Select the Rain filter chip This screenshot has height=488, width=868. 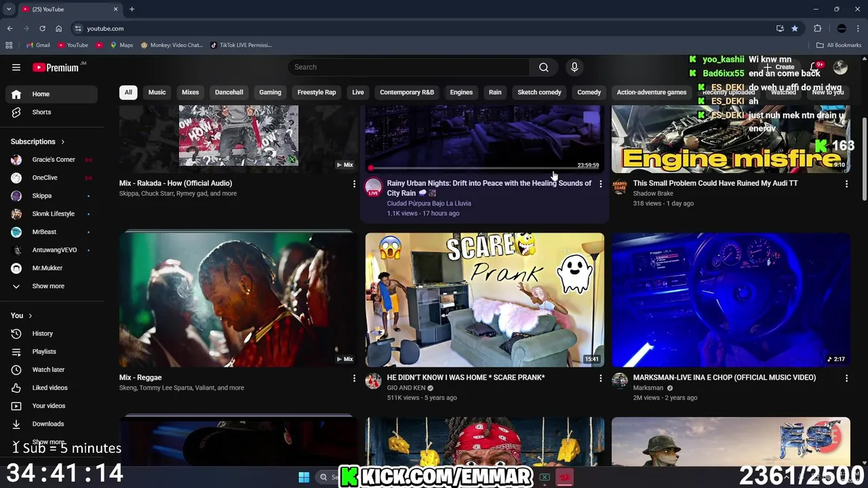pos(495,92)
